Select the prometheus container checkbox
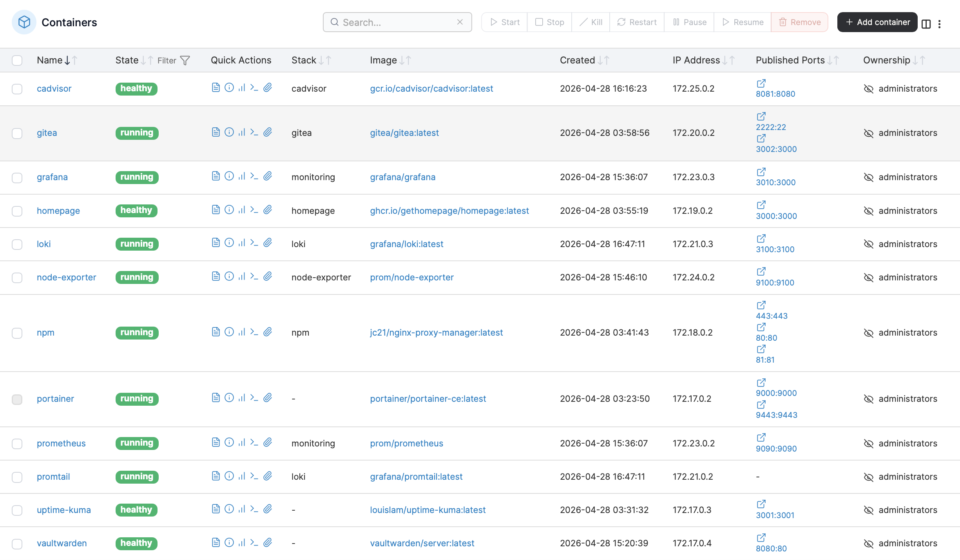960x560 pixels. [x=17, y=444]
